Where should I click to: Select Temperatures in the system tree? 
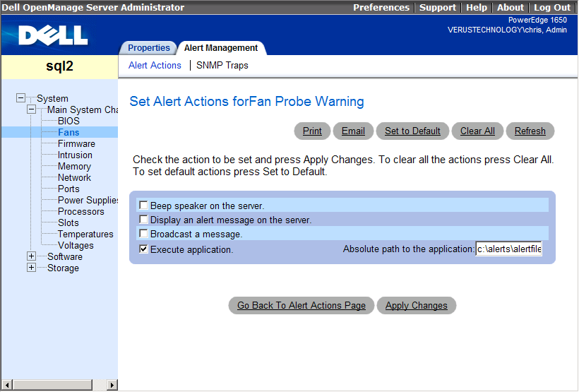point(85,234)
